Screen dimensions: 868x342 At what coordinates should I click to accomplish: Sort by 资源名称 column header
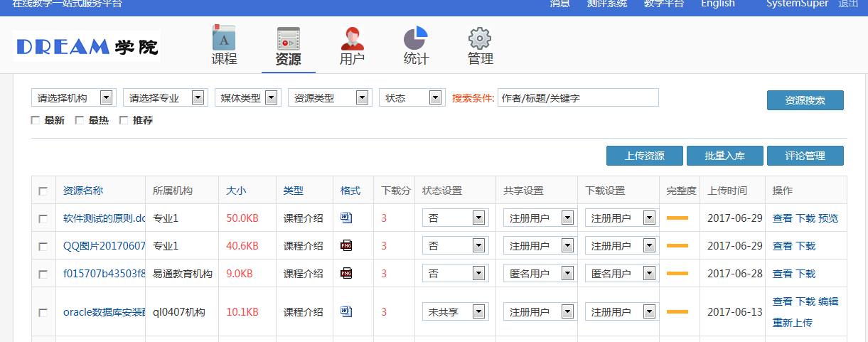coord(83,191)
